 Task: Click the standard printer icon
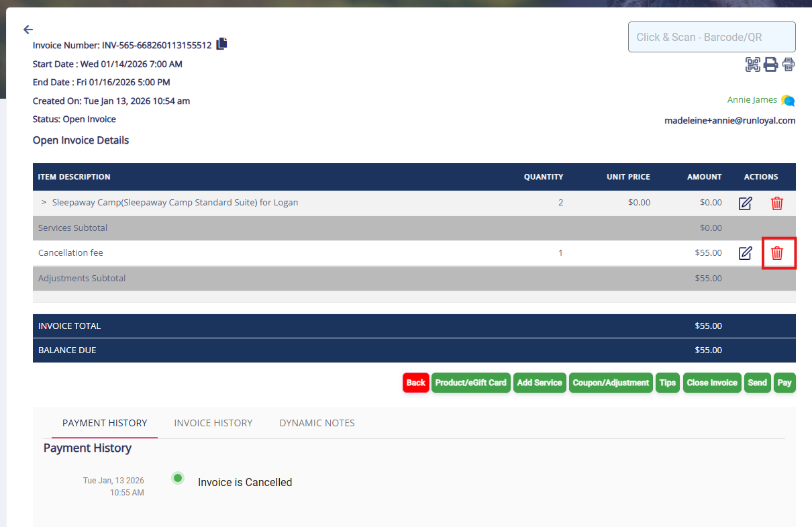click(x=770, y=64)
